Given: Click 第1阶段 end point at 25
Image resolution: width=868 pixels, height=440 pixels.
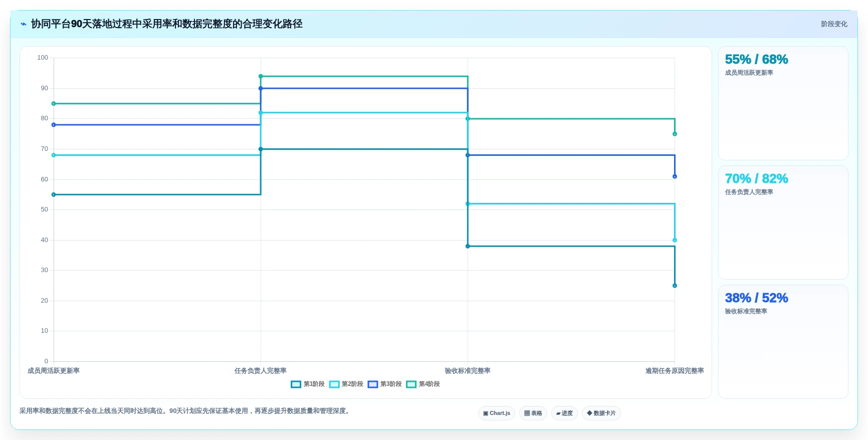Looking at the screenshot, I should [675, 286].
